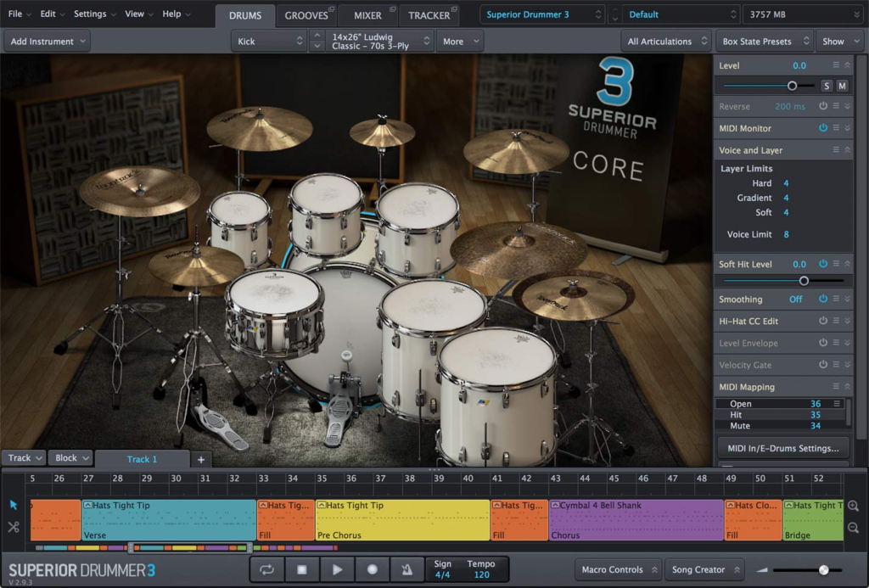Adjust the Soft Hit Level slider
Viewport: 869px width, 588px height.
(x=804, y=280)
